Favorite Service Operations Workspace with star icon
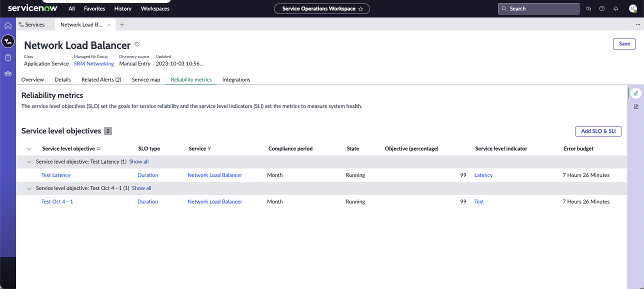Viewport: 644px width, 289px height. click(360, 8)
